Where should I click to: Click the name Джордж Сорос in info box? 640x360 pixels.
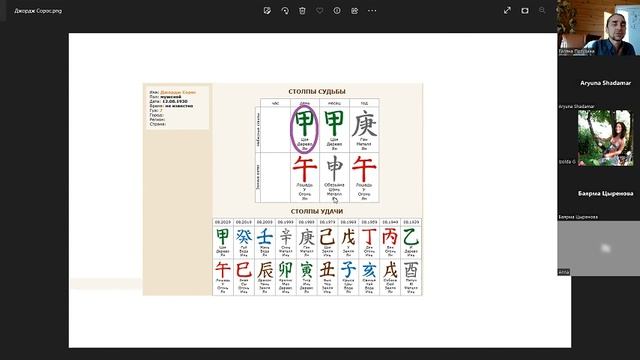pos(178,92)
